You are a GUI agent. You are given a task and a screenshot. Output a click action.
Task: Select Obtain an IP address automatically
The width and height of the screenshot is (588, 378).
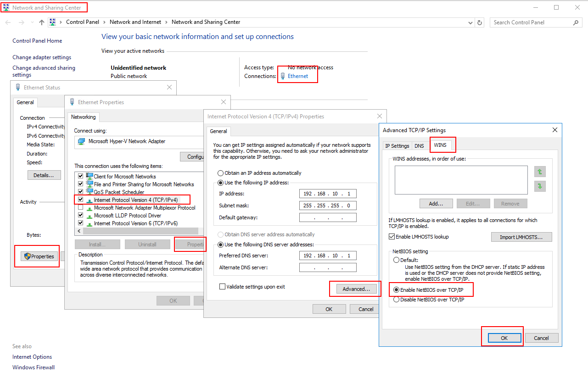tap(221, 173)
